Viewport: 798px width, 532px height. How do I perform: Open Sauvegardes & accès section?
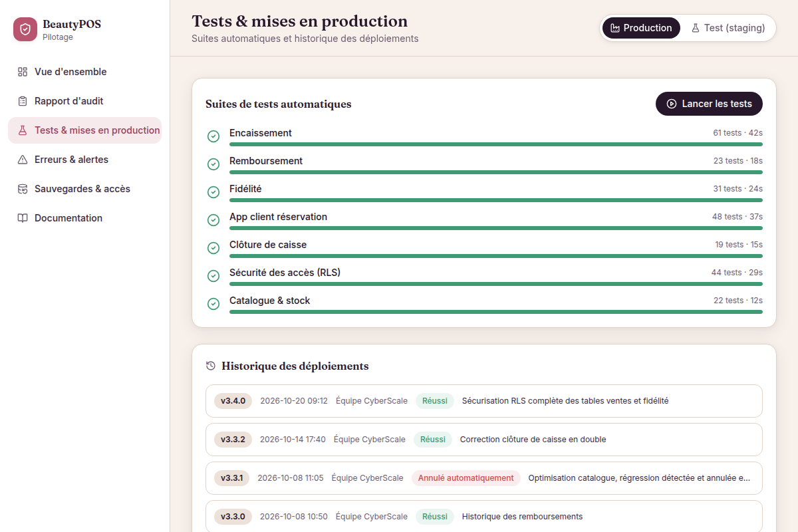(84, 189)
